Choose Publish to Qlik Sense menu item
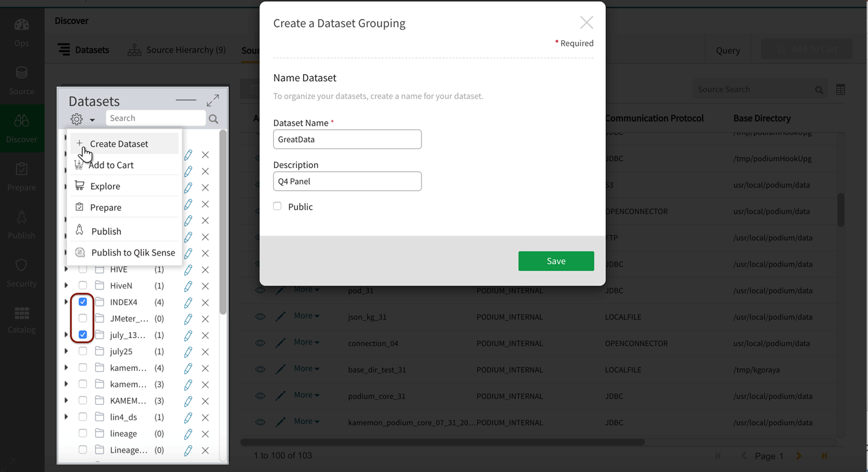The height and width of the screenshot is (472, 868). [x=133, y=253]
